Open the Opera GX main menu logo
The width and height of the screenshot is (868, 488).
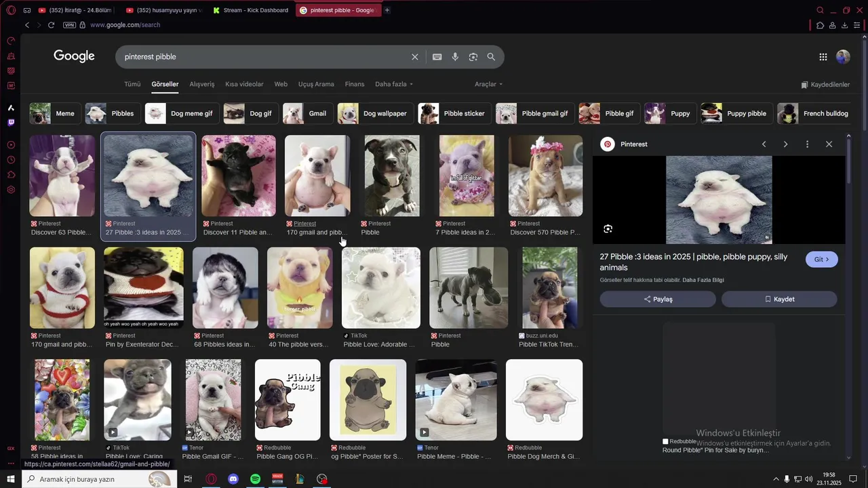(11, 10)
